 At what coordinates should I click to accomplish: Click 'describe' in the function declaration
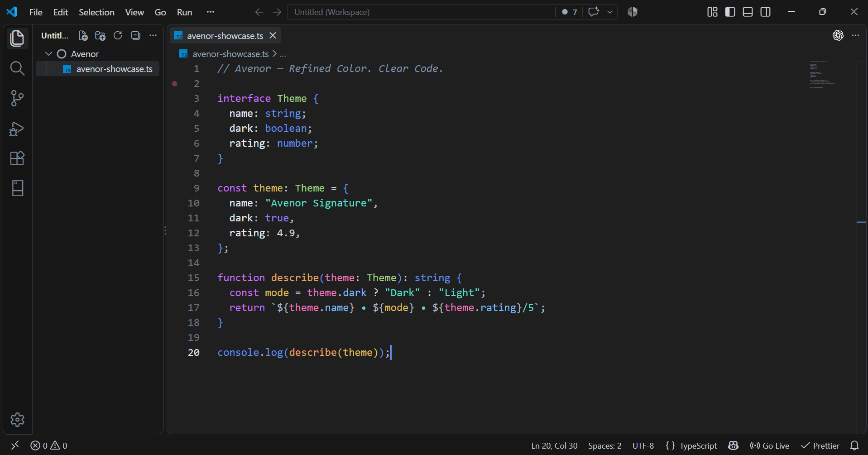click(x=295, y=278)
